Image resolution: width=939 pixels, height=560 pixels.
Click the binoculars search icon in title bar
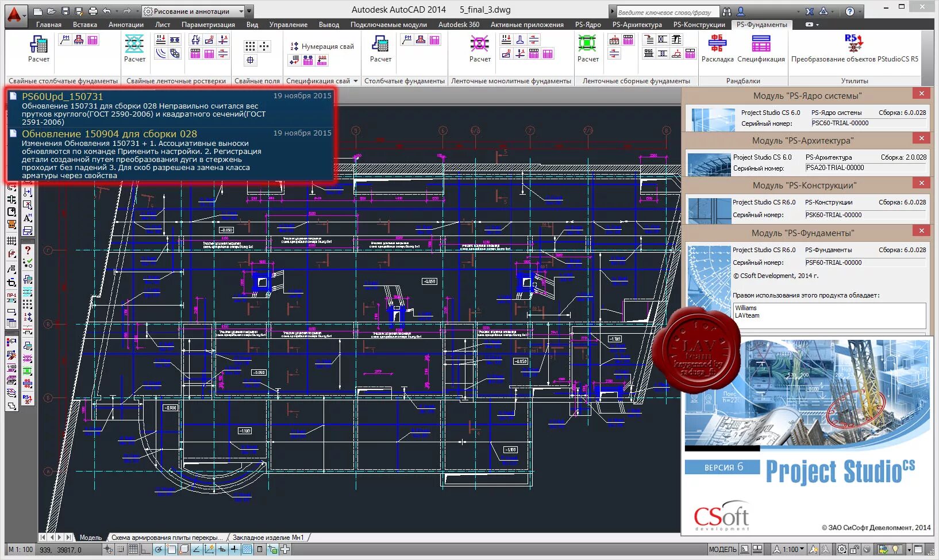727,11
